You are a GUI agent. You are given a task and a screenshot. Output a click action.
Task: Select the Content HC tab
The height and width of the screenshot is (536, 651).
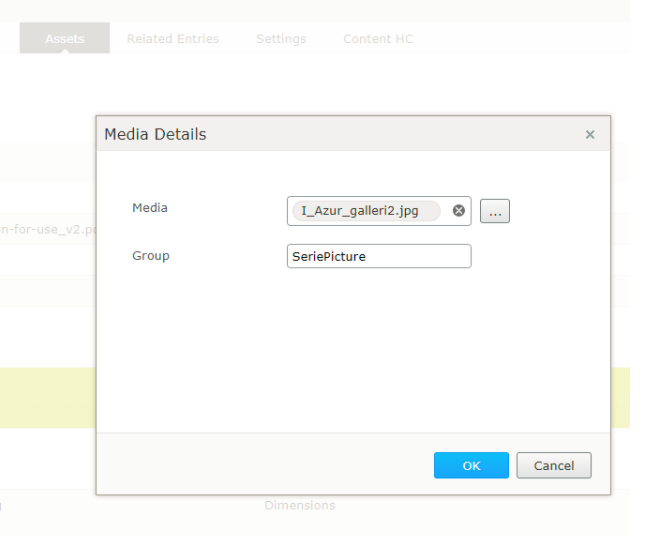378,39
